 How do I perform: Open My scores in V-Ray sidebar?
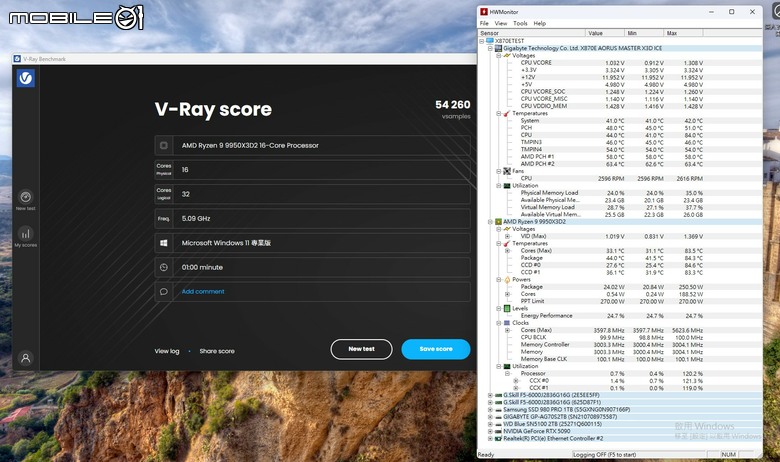pyautogui.click(x=25, y=237)
